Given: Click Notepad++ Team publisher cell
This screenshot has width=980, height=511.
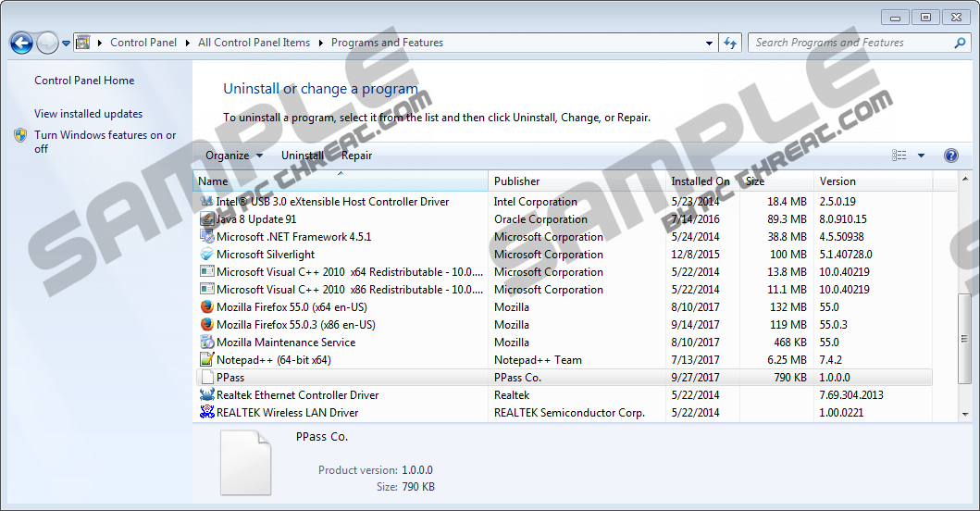Looking at the screenshot, I should (538, 359).
